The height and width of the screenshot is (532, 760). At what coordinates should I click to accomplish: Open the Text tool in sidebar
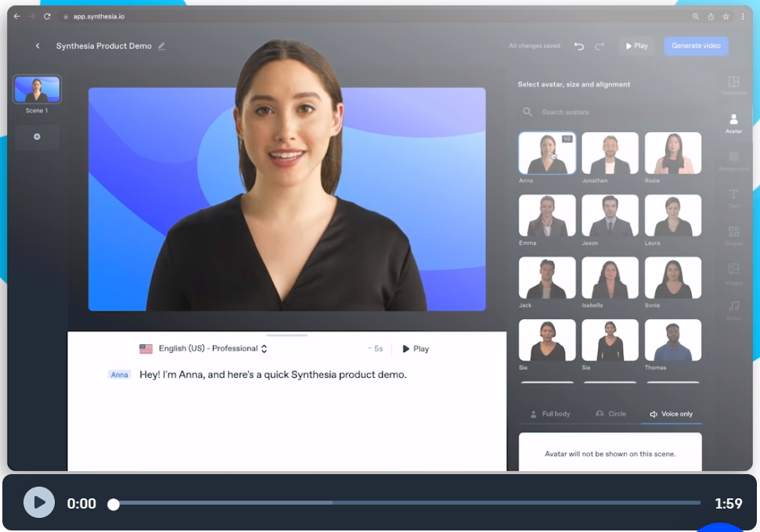733,196
